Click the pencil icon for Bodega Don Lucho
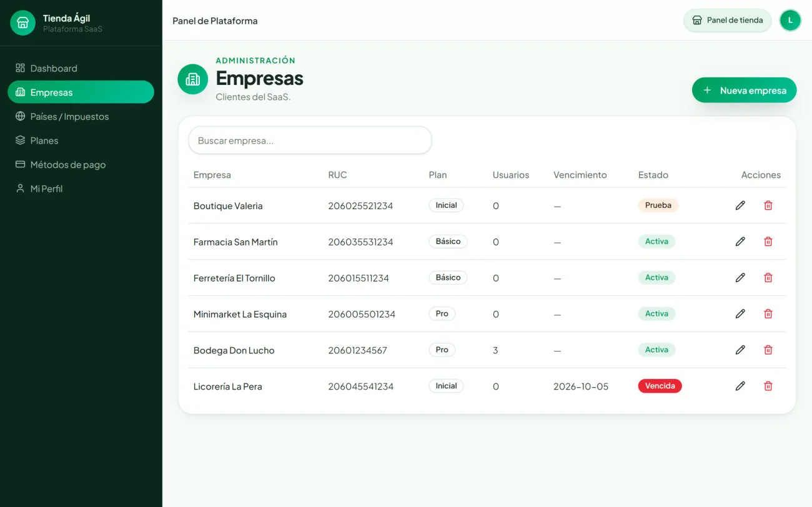This screenshot has width=812, height=507. point(740,350)
